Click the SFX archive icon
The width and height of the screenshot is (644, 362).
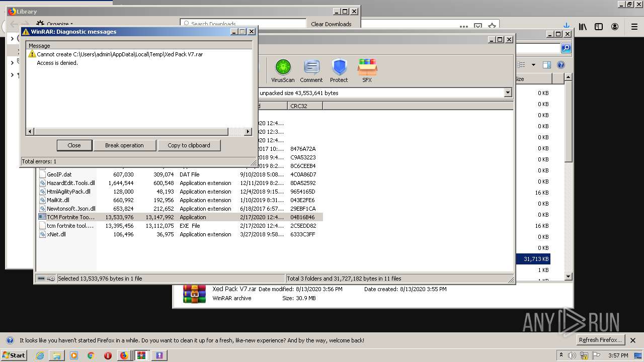(367, 70)
